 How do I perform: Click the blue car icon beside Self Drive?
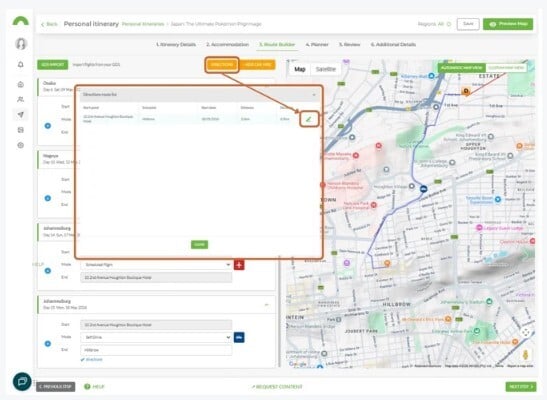pos(239,337)
